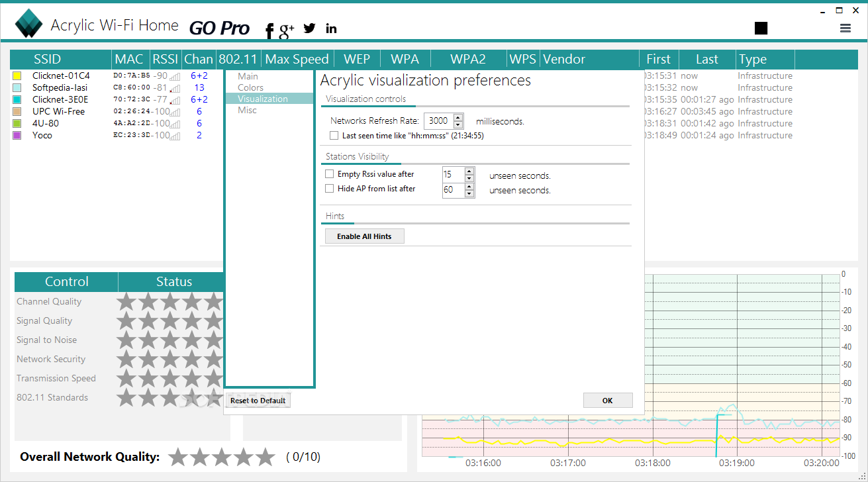Toggle the Empty Rssi value after checkbox
The width and height of the screenshot is (868, 482).
[x=330, y=174]
